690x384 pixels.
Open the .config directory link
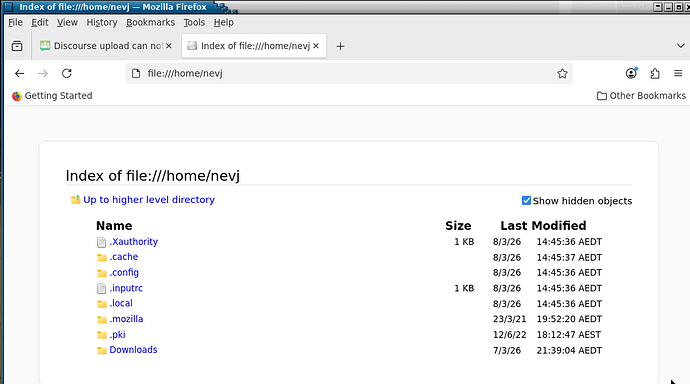coord(124,273)
